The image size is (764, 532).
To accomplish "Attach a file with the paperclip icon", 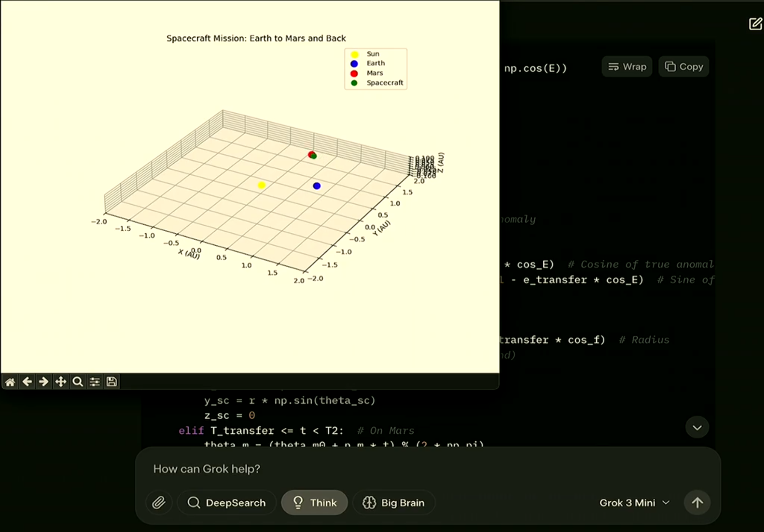I will click(x=159, y=503).
